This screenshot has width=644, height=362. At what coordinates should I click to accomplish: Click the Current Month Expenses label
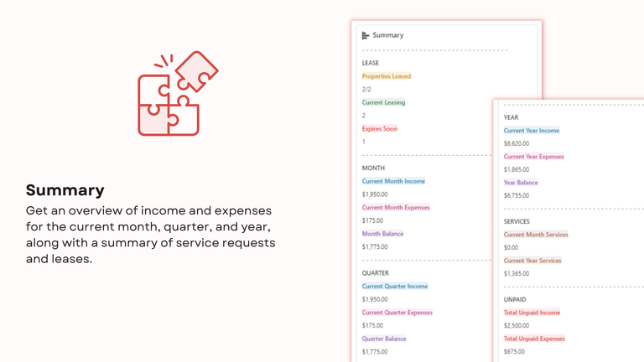pos(396,208)
